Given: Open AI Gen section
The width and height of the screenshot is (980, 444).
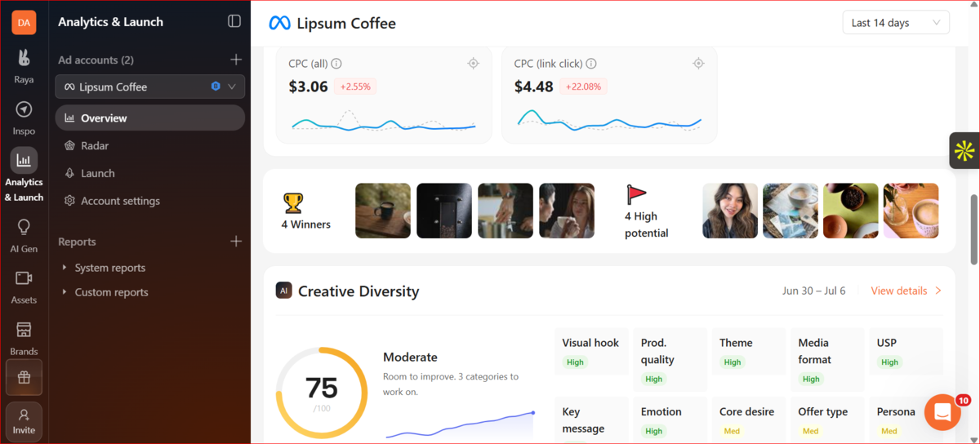Looking at the screenshot, I should pyautogui.click(x=24, y=235).
